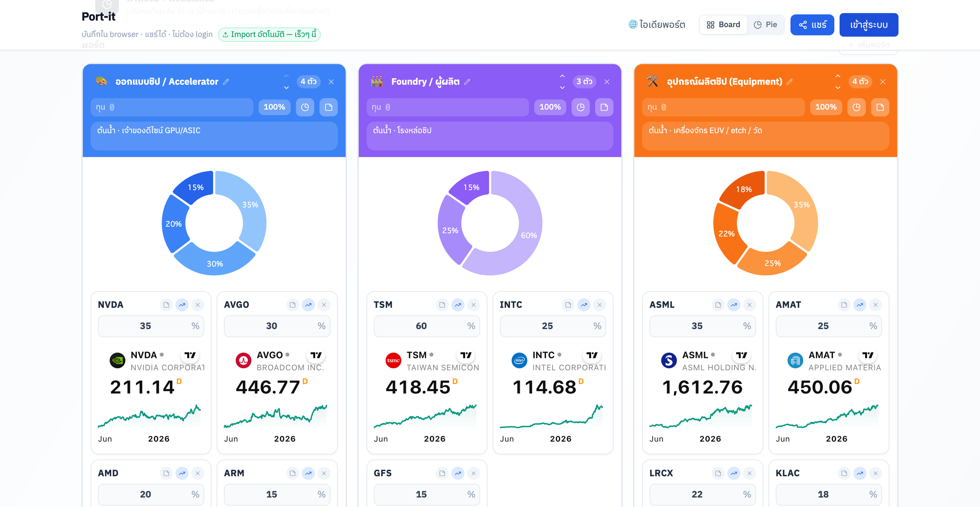Screen dimensions: 980x507
Task: Open the AVGO card note icon
Action: [293, 305]
